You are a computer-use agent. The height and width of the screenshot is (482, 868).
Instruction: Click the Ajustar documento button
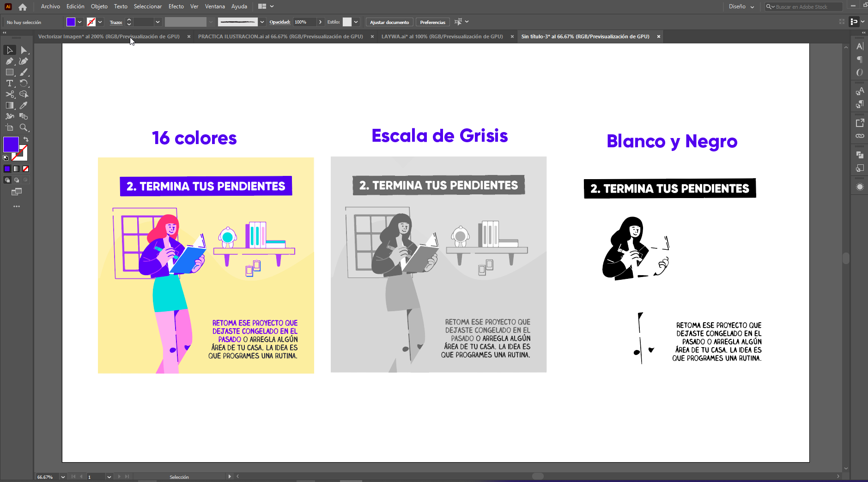pyautogui.click(x=389, y=22)
